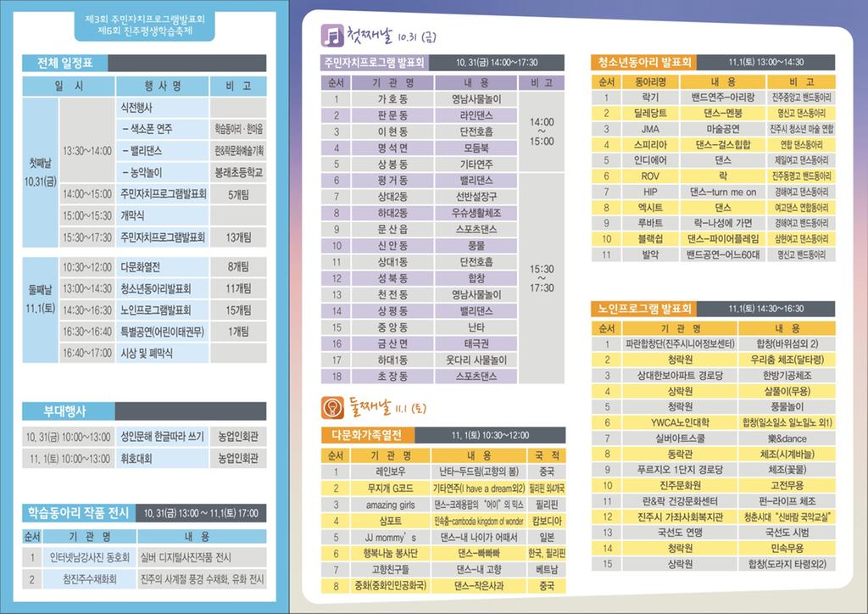The width and height of the screenshot is (868, 614).
Task: Select 참진주수채화회 exhibit row
Action: tap(144, 579)
